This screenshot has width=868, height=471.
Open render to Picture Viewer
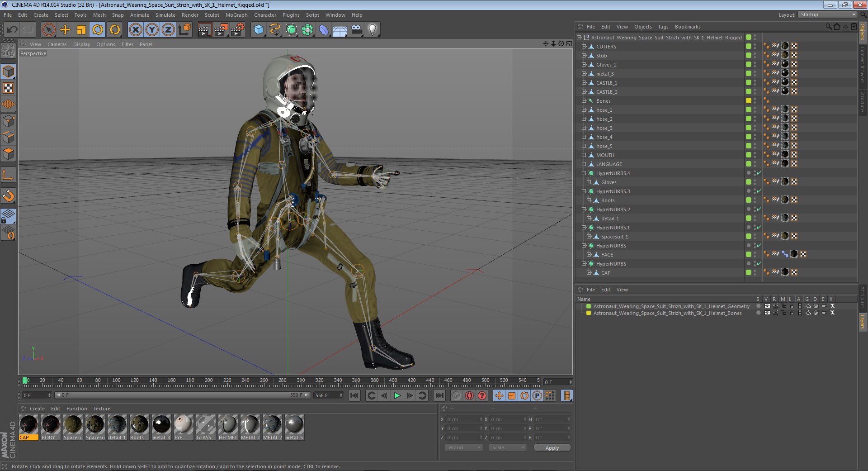[221, 30]
